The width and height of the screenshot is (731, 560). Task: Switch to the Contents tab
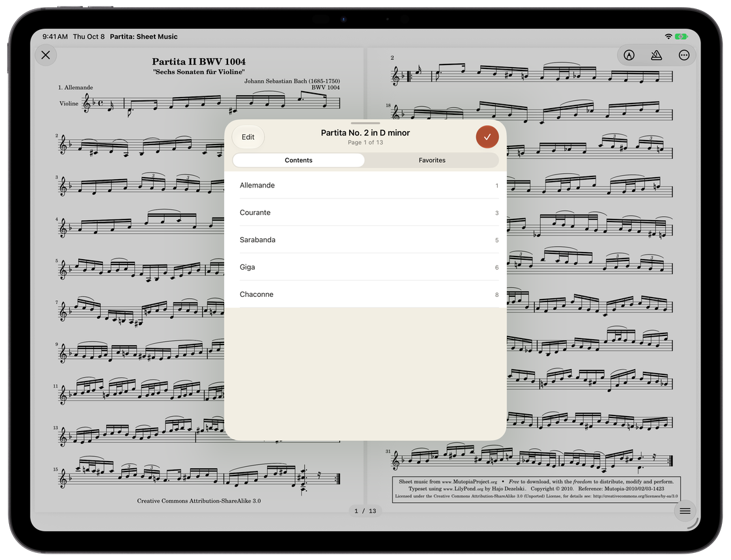[x=298, y=160]
